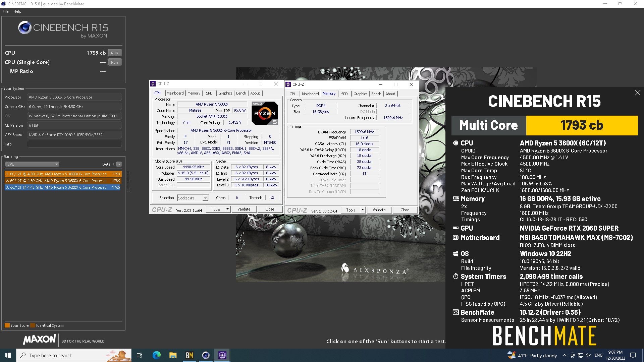Image resolution: width=644 pixels, height=362 pixels.
Task: Select ranking entry scoring 1793
Action: [x=63, y=174]
